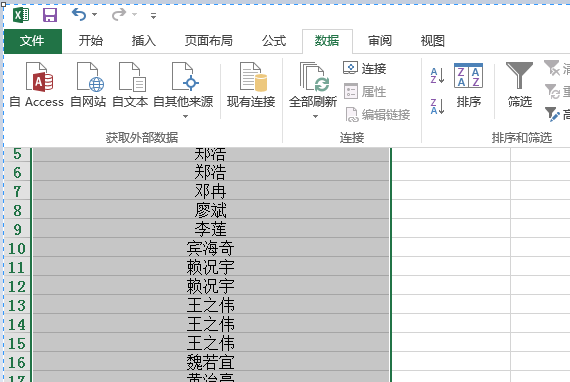The width and height of the screenshot is (570, 382).
Task: Sort ascending A to Z
Action: pos(437,76)
